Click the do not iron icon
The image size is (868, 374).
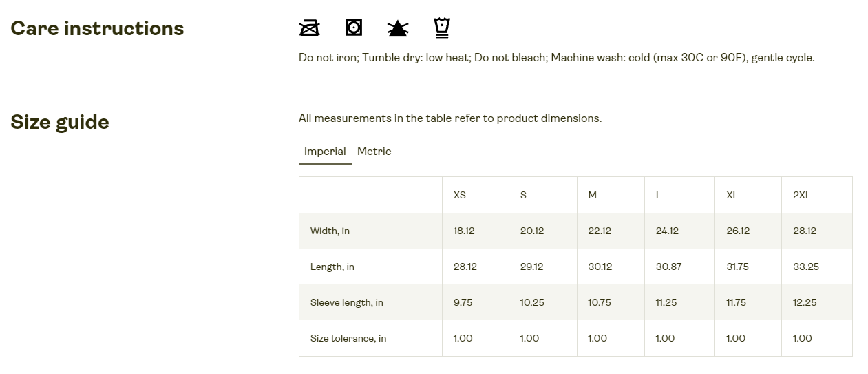(310, 28)
